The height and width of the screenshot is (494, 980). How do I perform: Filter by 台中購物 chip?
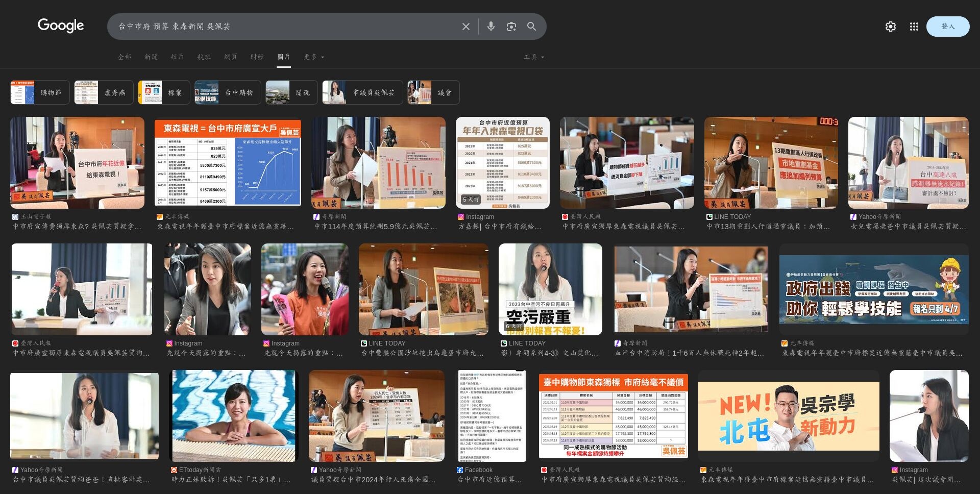pos(228,92)
